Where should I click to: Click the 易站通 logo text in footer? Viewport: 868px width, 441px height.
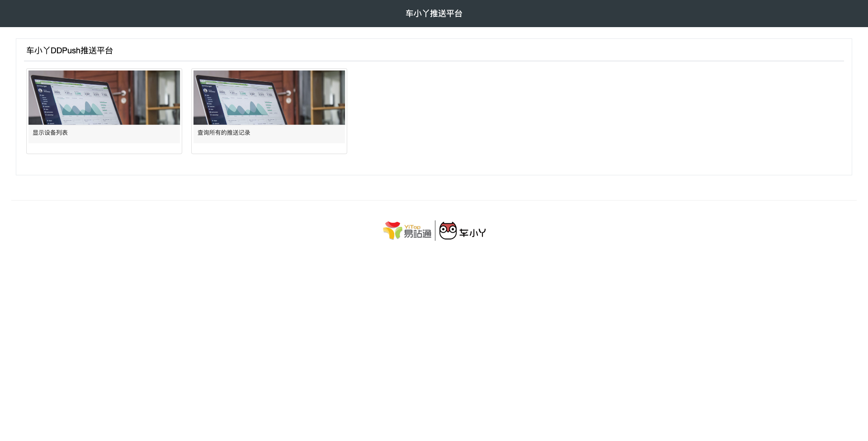417,234
